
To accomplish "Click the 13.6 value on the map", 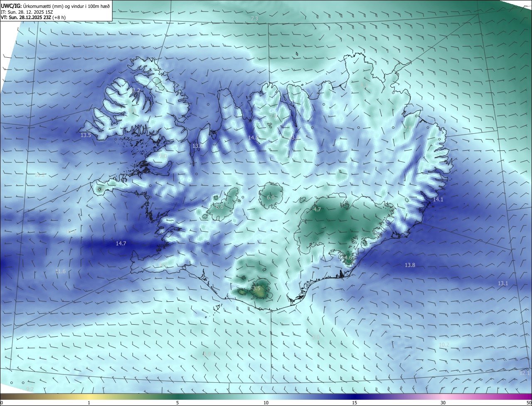I will point(197,146).
